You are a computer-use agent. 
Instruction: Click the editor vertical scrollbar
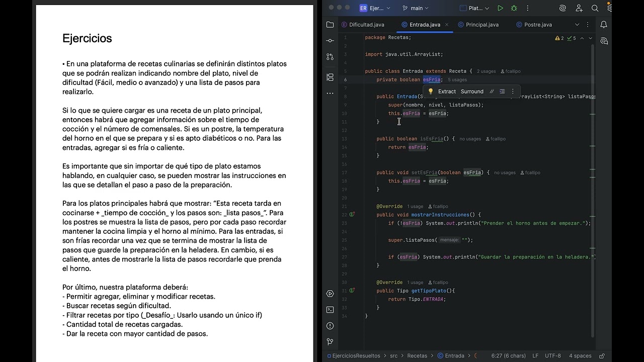593,191
